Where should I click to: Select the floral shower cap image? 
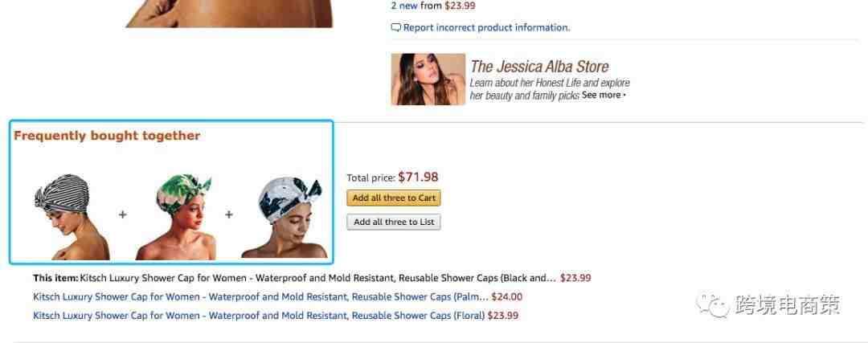pyautogui.click(x=284, y=218)
